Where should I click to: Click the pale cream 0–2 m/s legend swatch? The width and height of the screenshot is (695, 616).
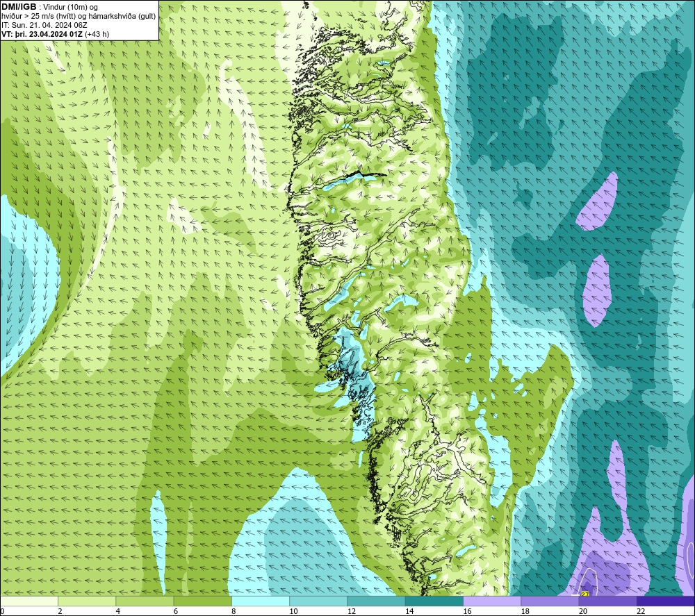coord(29,601)
